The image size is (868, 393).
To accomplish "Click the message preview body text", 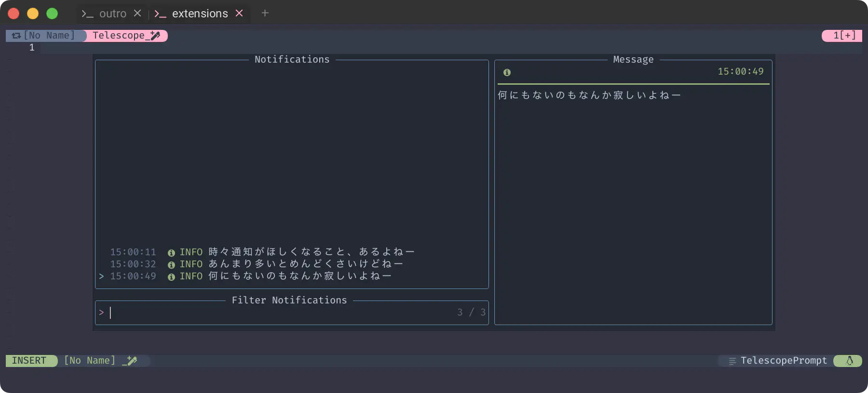I will point(589,95).
